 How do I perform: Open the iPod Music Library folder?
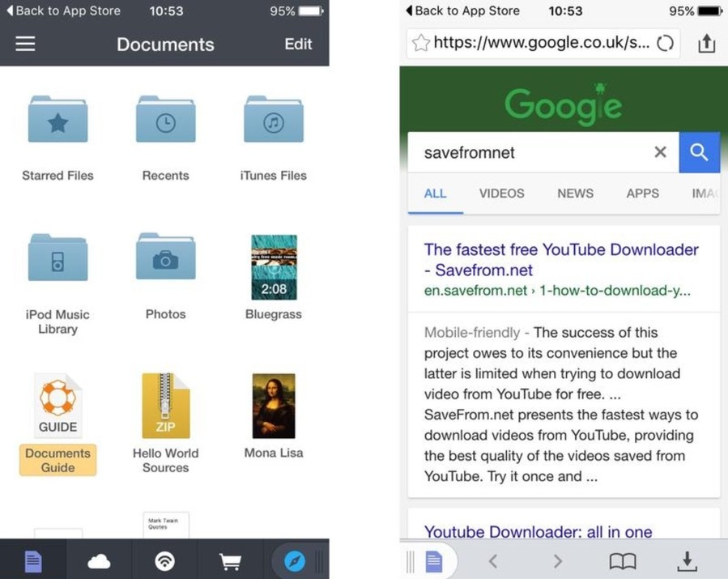(x=57, y=258)
